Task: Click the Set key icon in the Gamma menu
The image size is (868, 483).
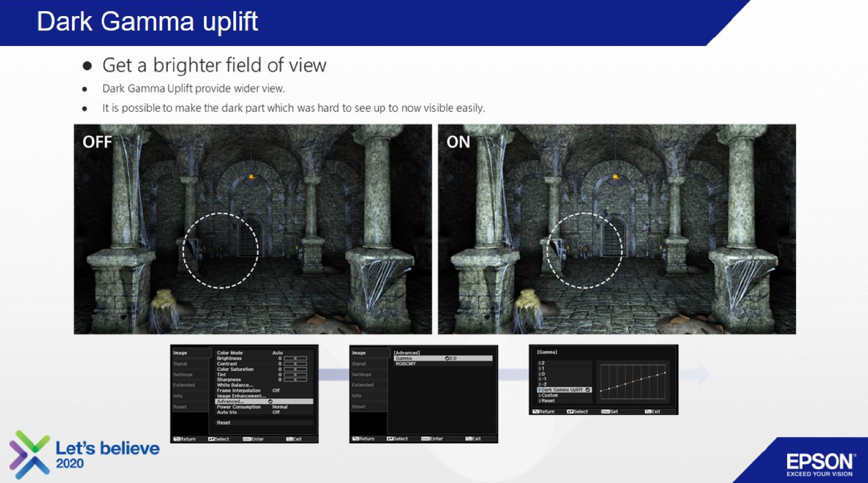Action: pos(605,412)
